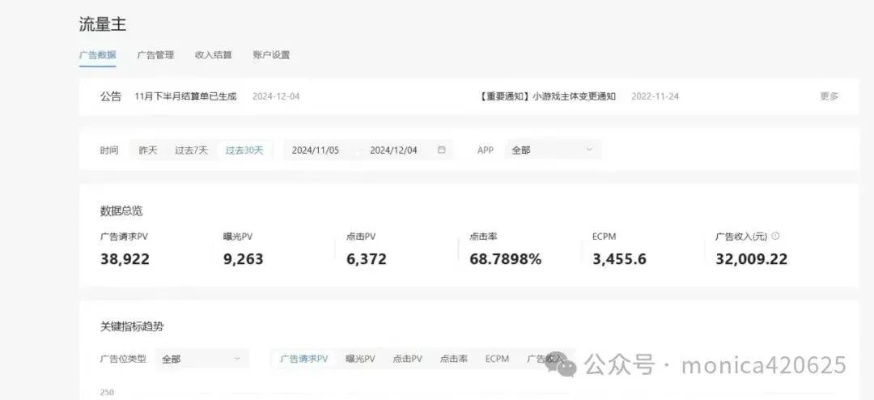Expand the 广告位类型 全部 dropdown

202,359
